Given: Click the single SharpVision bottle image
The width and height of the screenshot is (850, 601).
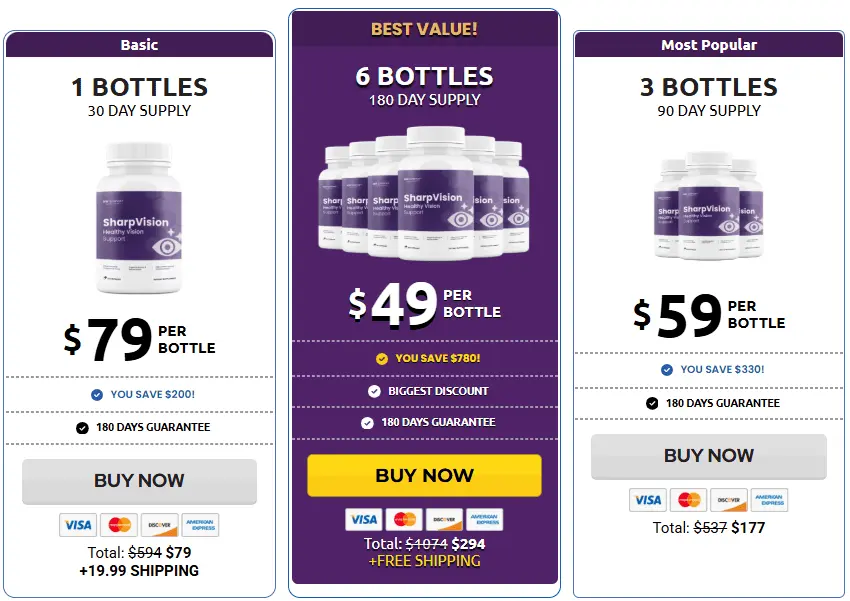Looking at the screenshot, I should click(x=139, y=220).
